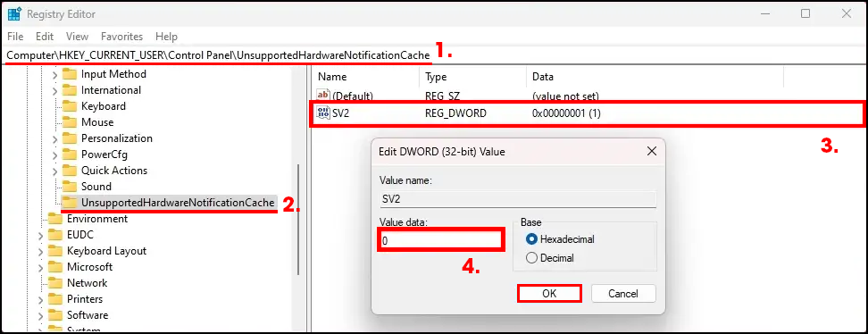
Task: Select the Sound tree key label
Action: pos(96,187)
